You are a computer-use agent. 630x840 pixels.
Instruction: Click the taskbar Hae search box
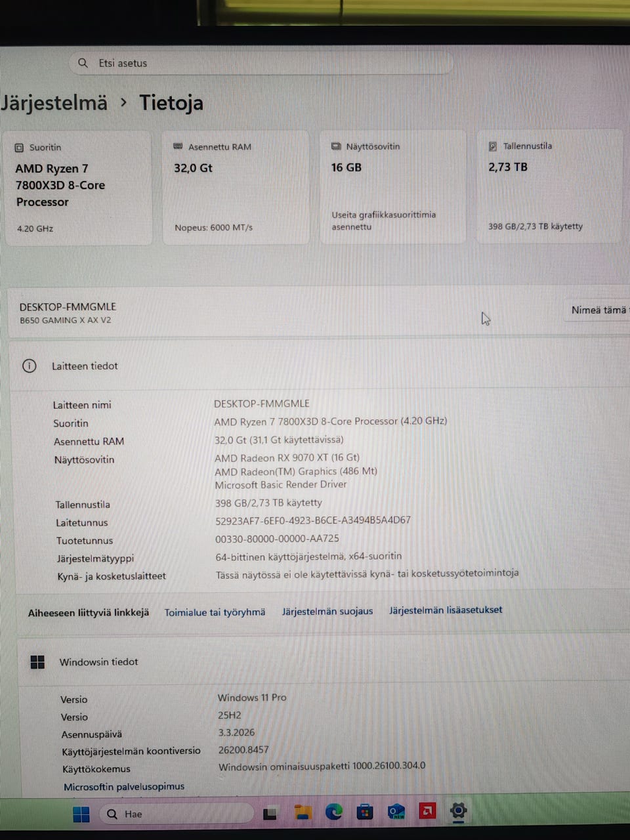pos(176,814)
